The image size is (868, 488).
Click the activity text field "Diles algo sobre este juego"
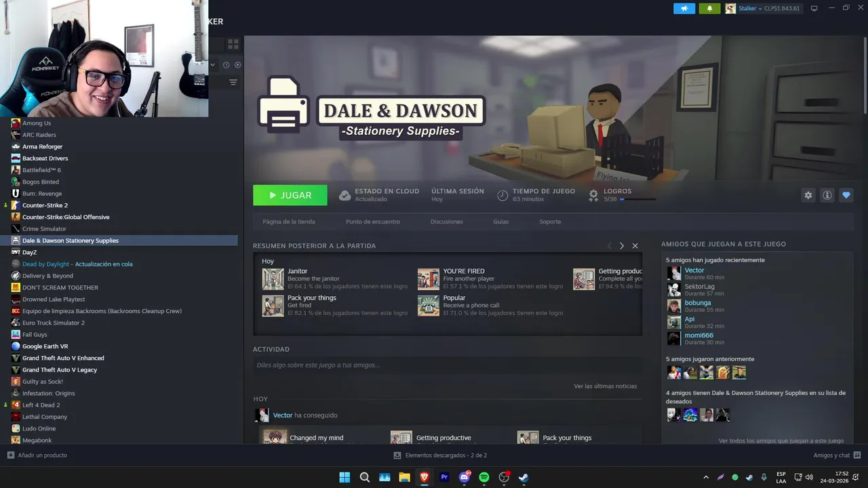point(447,365)
